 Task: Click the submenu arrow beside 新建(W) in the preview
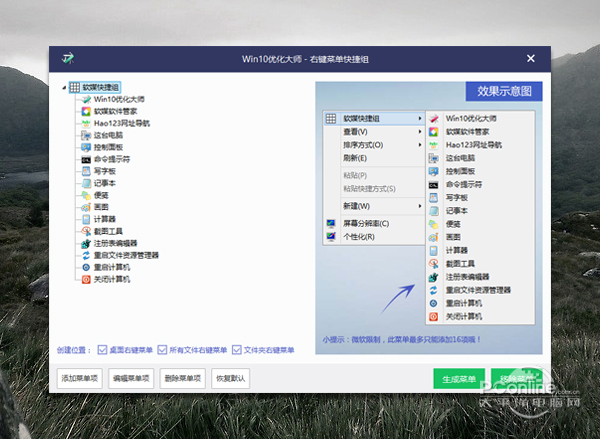[x=420, y=206]
